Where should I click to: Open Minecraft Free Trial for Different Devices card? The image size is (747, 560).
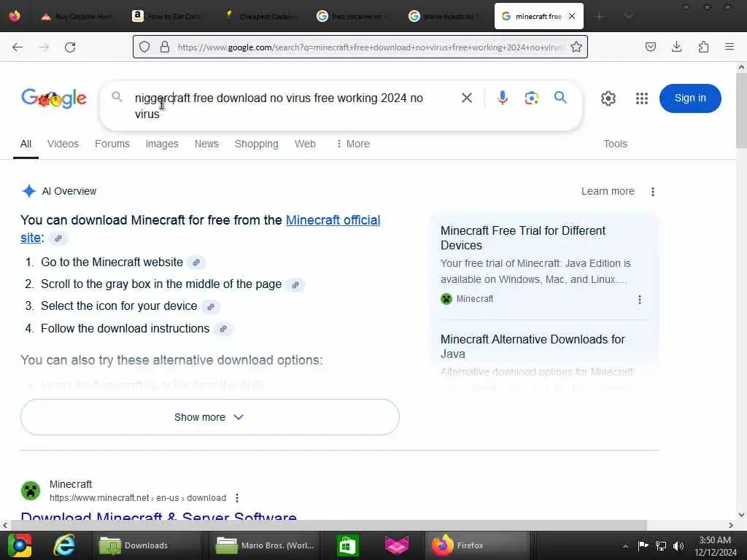tap(522, 238)
